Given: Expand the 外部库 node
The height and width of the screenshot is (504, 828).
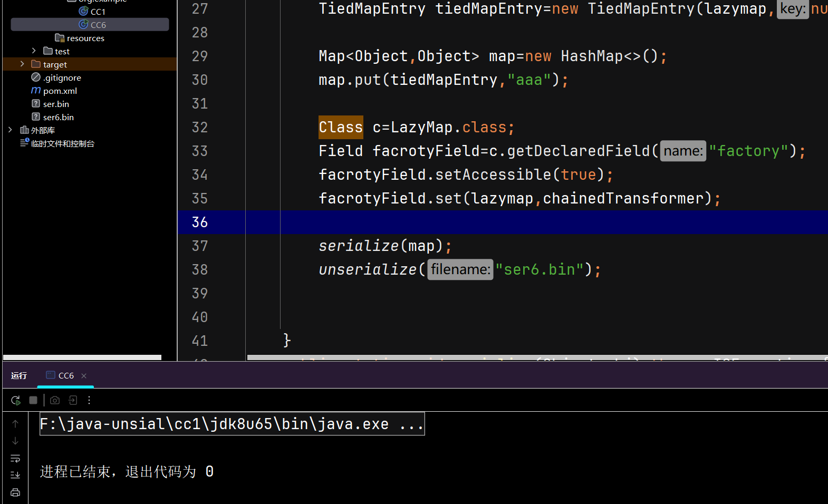Looking at the screenshot, I should pyautogui.click(x=10, y=130).
